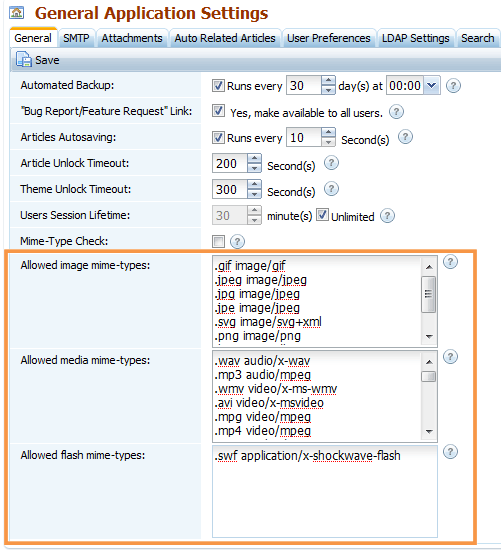Image resolution: width=501 pixels, height=554 pixels.
Task: Disable the Automated Backup checkbox
Action: tap(218, 86)
